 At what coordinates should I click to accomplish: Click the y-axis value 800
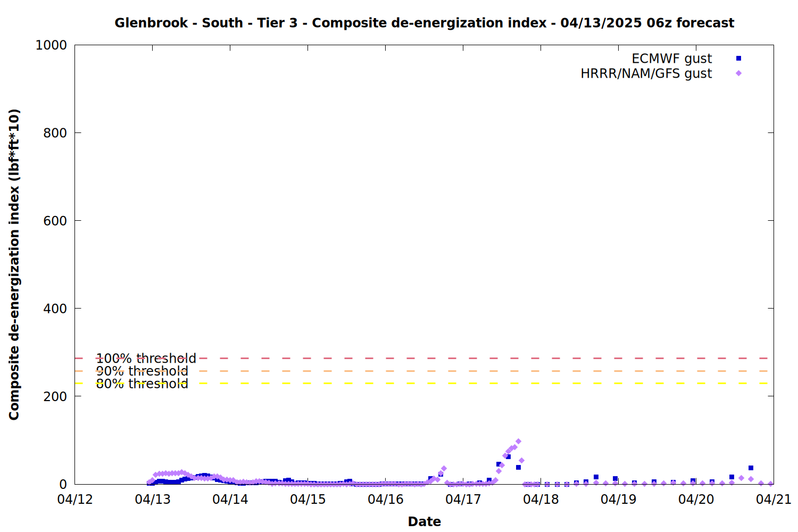click(55, 133)
